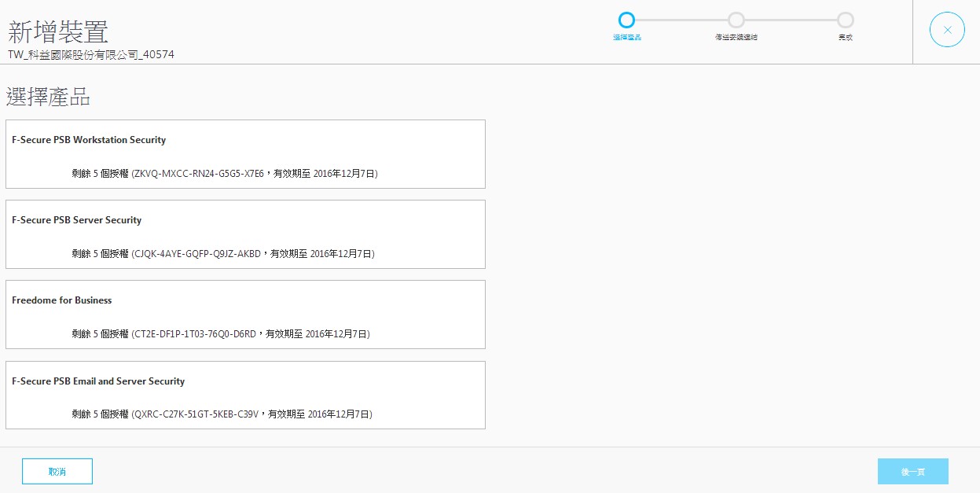Viewport: 980px width, 493px height.
Task: Click the first wizard step circle 選擇產品
Action: 626,20
